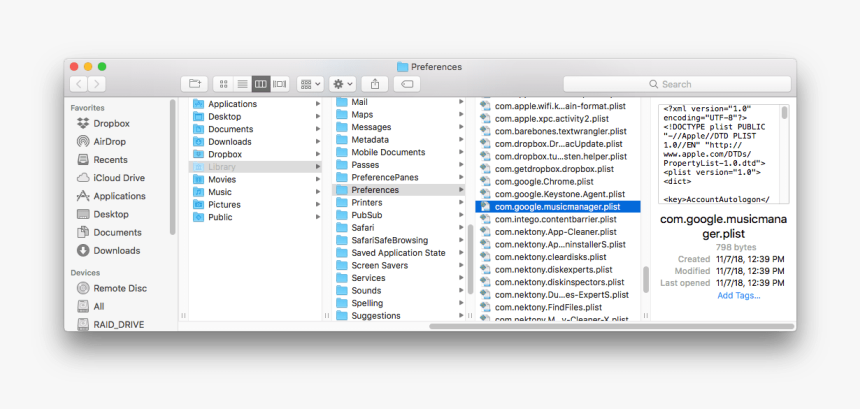
Task: Select com.nektony.App-Cleaner.plist file
Action: [558, 232]
